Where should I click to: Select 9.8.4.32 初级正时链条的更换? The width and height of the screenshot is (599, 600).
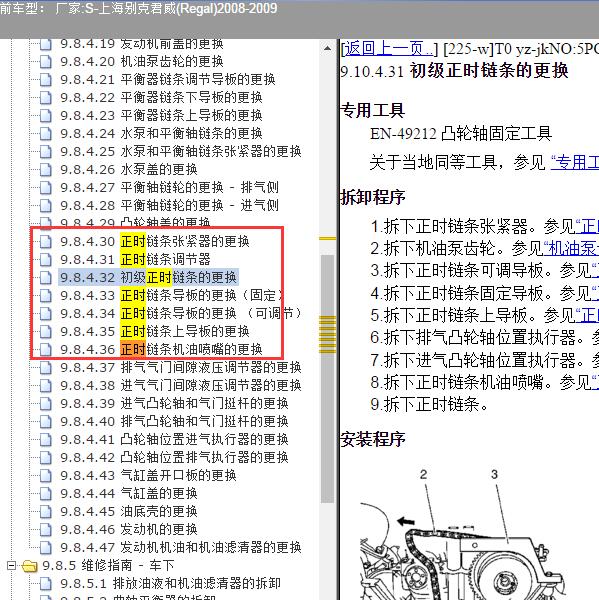point(148,277)
